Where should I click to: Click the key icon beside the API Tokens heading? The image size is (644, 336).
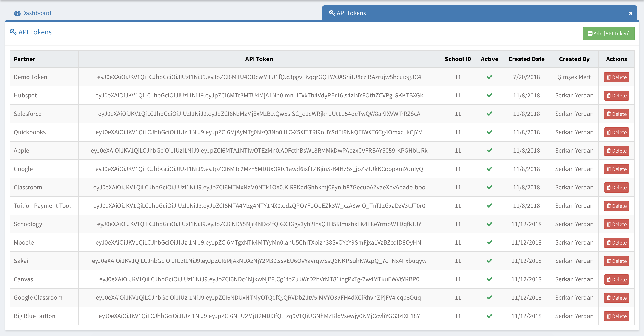(13, 32)
